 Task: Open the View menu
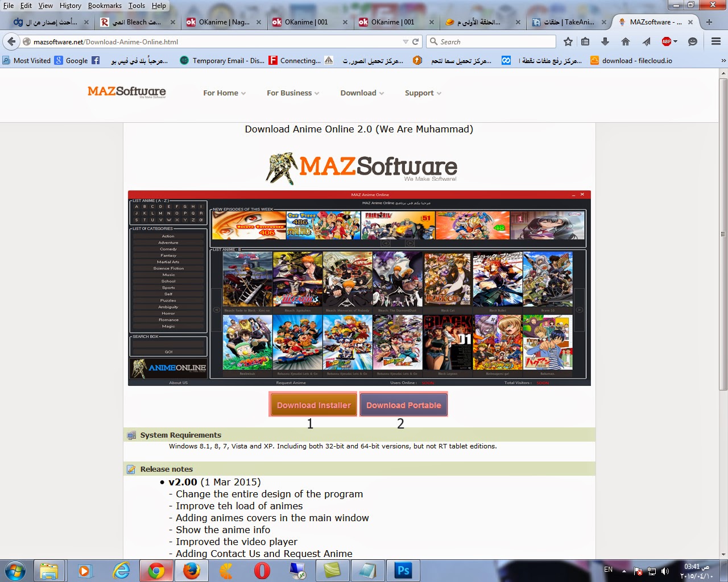pyautogui.click(x=45, y=6)
